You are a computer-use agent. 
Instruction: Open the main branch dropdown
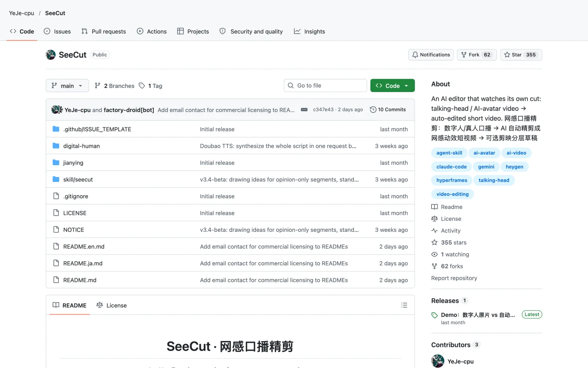click(x=67, y=85)
